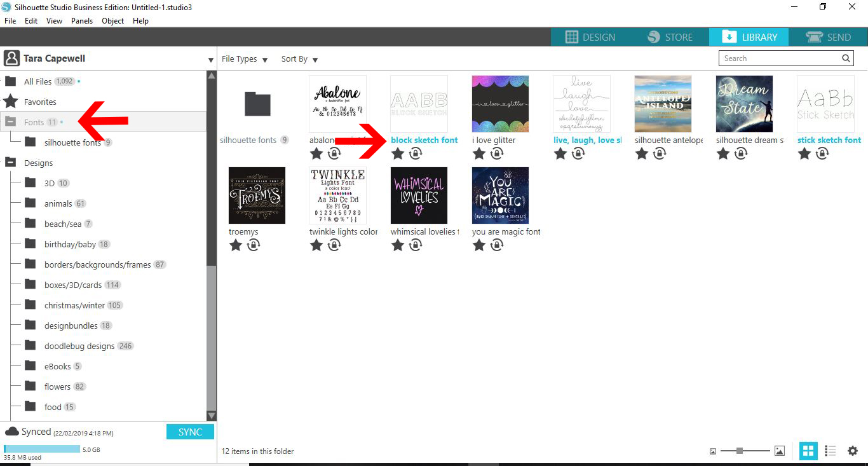This screenshot has width=868, height=466.
Task: Open the Sort By dropdown
Action: [x=299, y=59]
